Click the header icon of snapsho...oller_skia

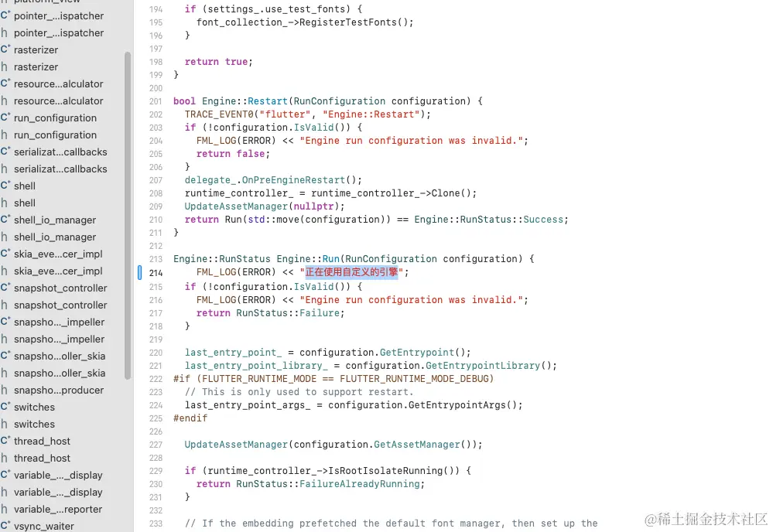click(5, 373)
